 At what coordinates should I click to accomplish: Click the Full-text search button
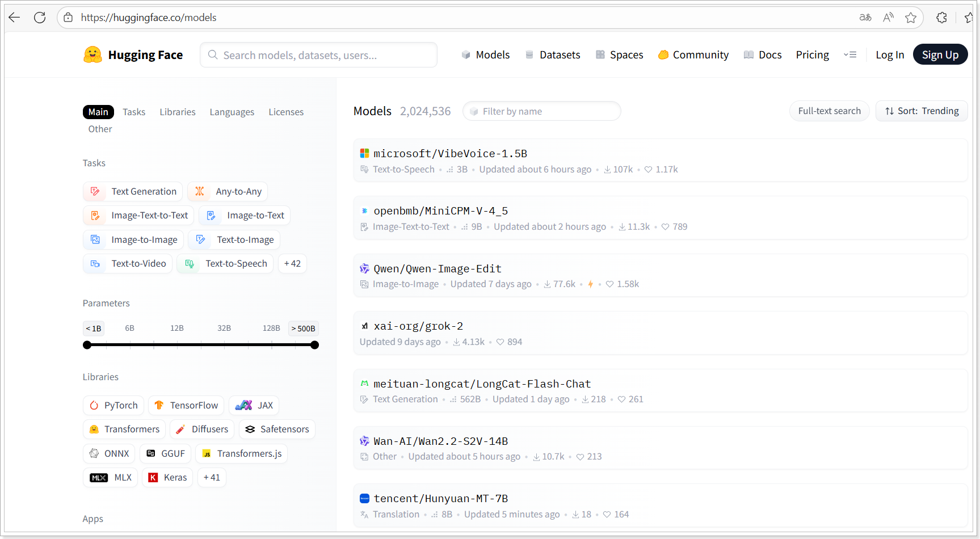click(830, 111)
